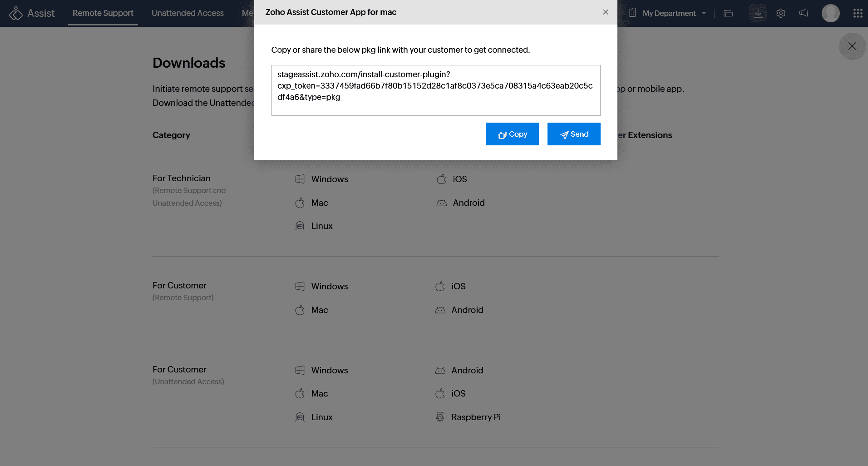
Task: Download Technician app for Windows
Action: point(329,179)
